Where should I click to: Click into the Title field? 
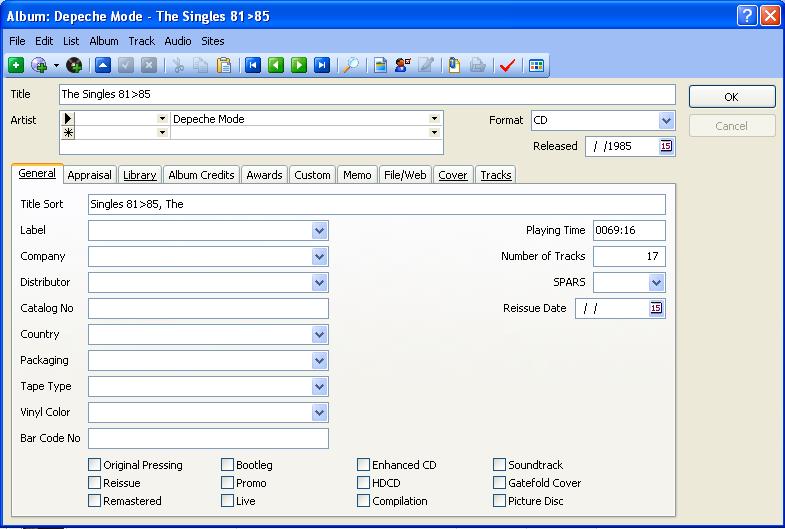click(367, 94)
